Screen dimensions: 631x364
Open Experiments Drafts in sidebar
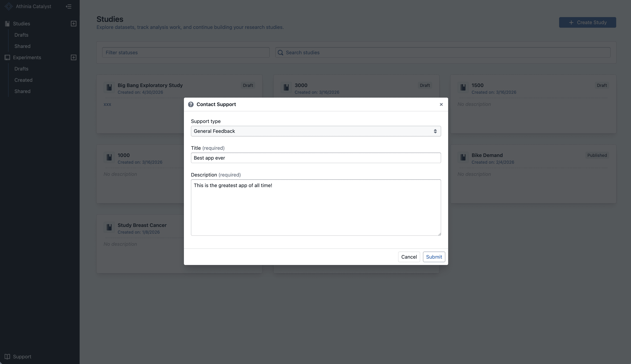[21, 69]
